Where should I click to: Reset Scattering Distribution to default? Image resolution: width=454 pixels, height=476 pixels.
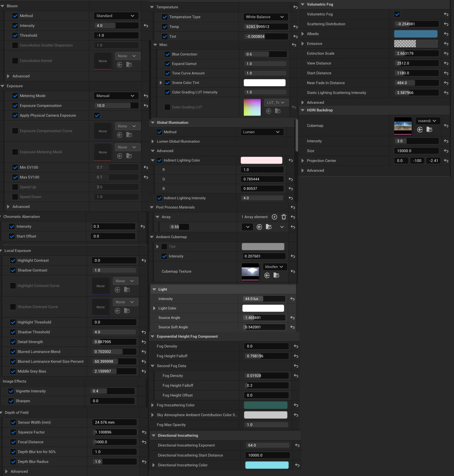(446, 24)
